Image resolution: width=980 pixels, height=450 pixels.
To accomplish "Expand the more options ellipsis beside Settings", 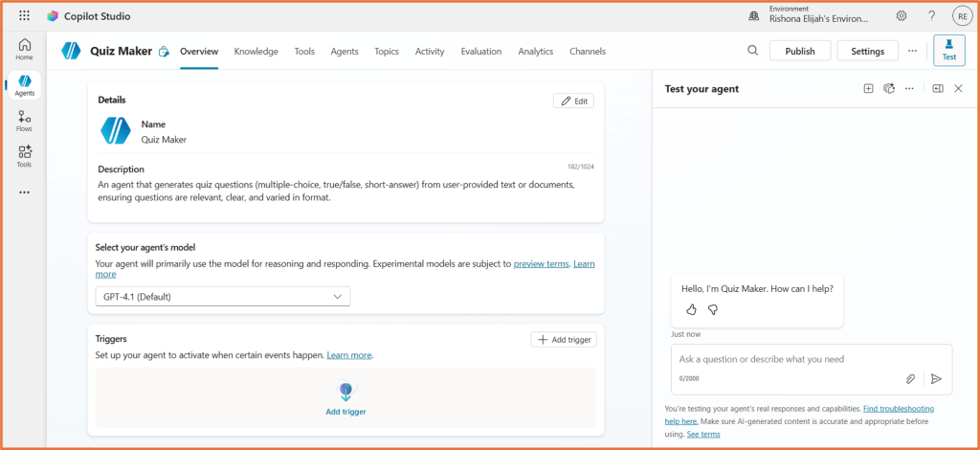I will pos(912,51).
